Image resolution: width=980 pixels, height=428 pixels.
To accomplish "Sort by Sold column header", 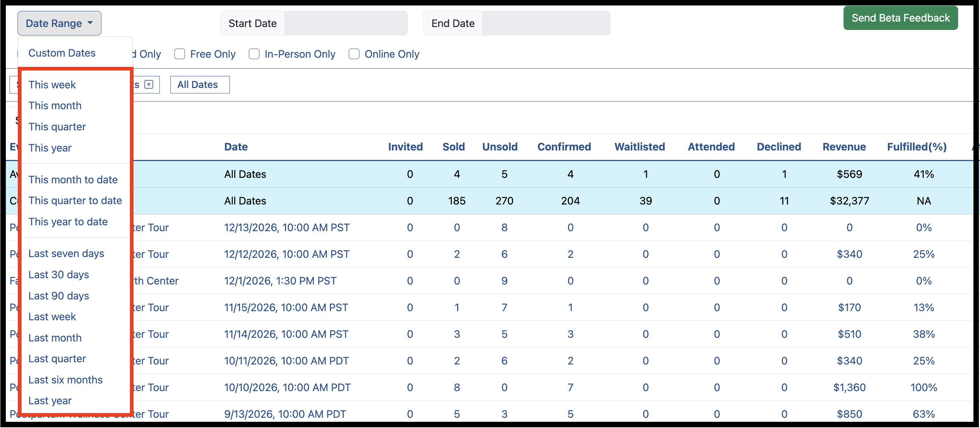I will pyautogui.click(x=454, y=147).
